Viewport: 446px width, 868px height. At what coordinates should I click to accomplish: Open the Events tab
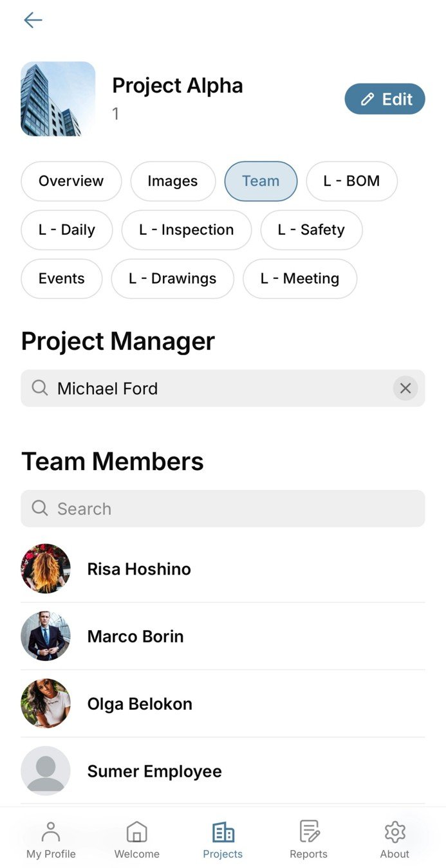coord(62,279)
